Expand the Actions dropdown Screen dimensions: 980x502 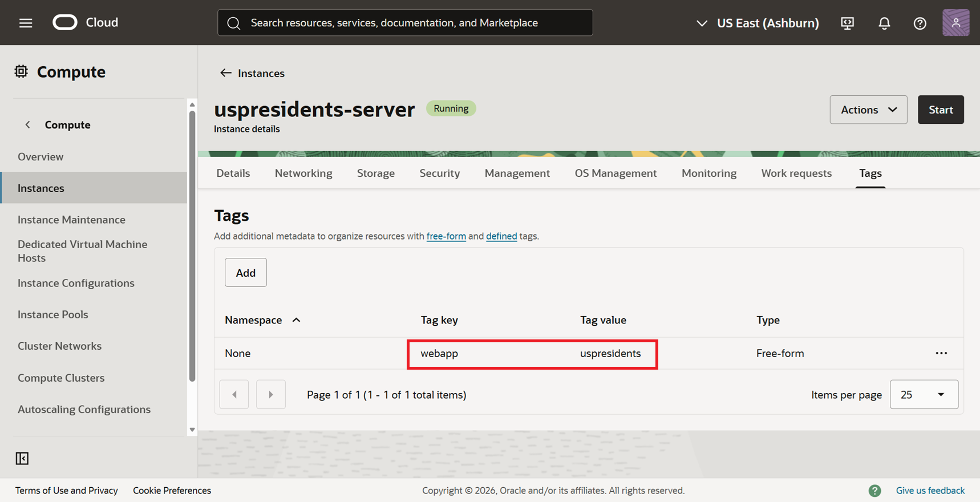coord(868,110)
